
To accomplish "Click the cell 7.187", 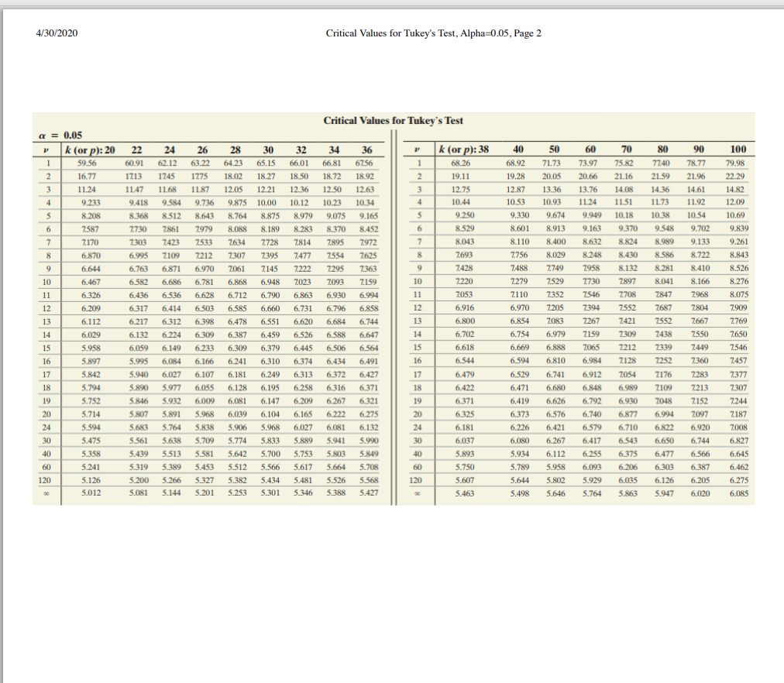I will click(x=739, y=414).
